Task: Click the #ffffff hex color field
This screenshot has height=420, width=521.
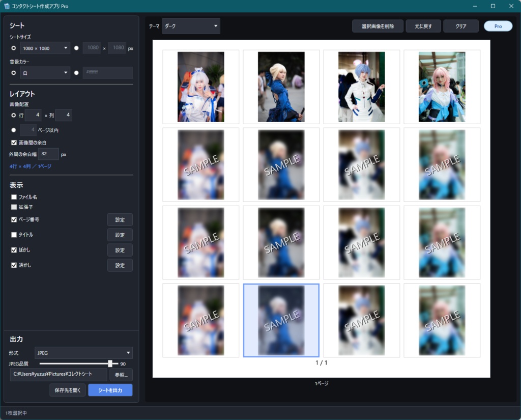Action: (x=108, y=72)
